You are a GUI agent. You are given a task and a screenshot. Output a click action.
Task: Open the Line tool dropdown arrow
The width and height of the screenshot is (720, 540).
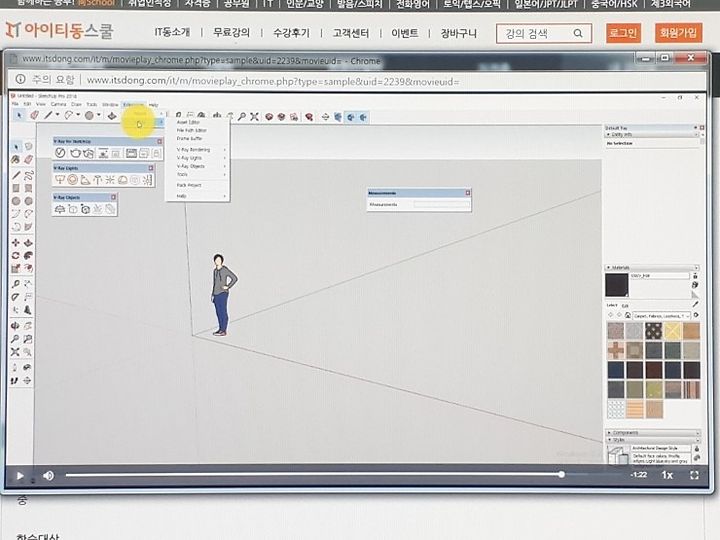click(57, 115)
